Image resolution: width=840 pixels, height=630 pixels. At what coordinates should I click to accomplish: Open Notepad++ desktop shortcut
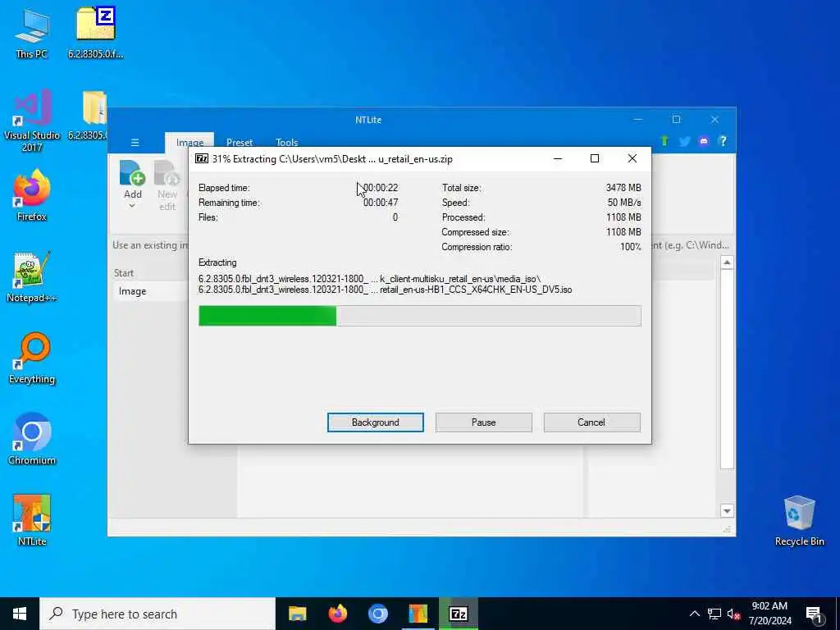click(32, 277)
